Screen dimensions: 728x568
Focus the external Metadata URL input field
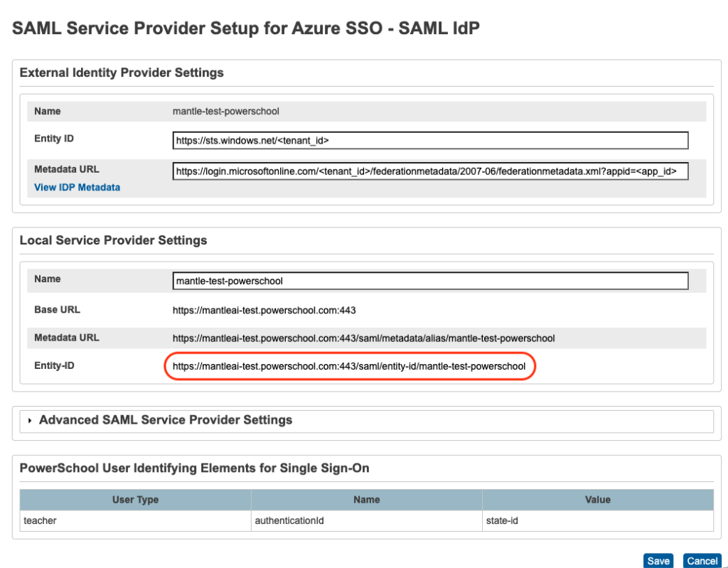(x=430, y=171)
